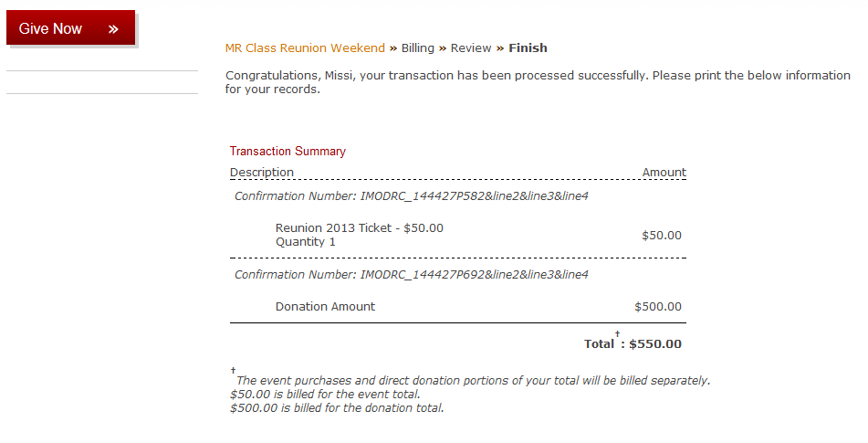Click the dagger footnote marker beside Total
This screenshot has width=868, height=443.
(x=617, y=334)
